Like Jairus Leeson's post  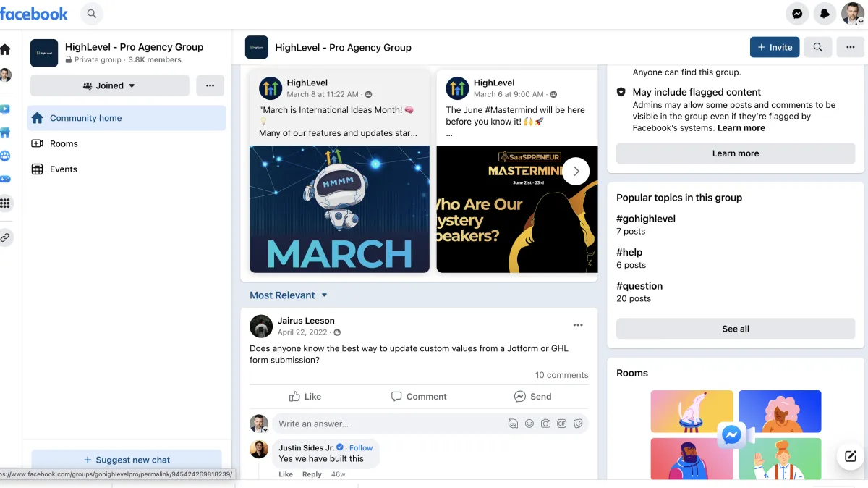(x=305, y=397)
